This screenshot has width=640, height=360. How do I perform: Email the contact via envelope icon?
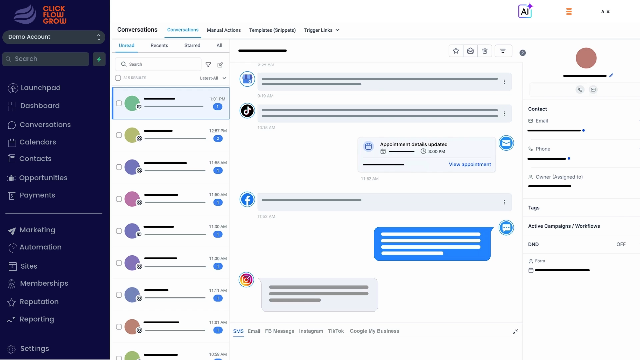tap(593, 89)
